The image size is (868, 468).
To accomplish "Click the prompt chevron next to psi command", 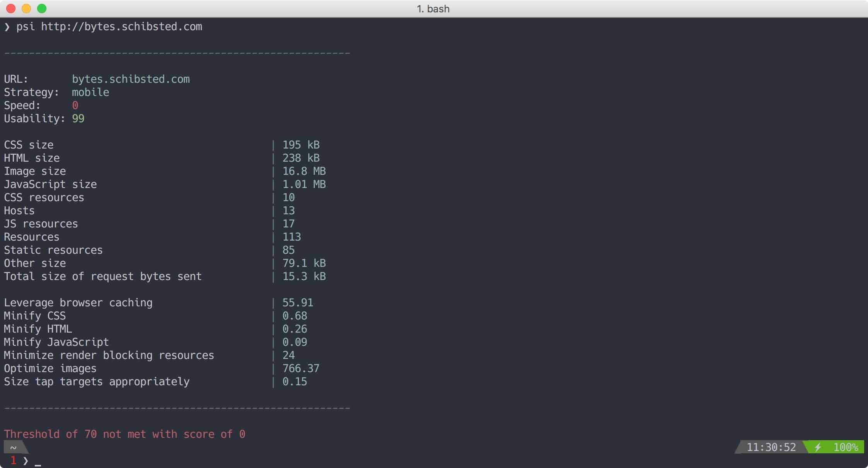I will point(7,27).
